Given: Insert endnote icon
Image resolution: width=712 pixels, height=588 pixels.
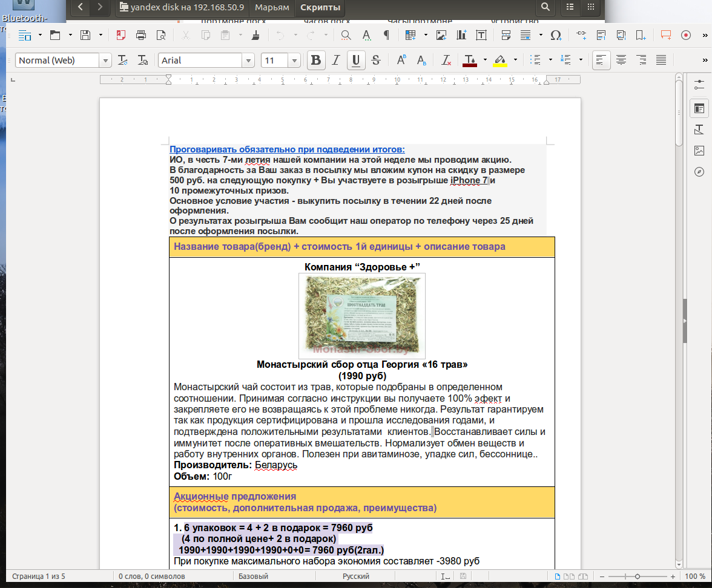Looking at the screenshot, I should click(621, 35).
